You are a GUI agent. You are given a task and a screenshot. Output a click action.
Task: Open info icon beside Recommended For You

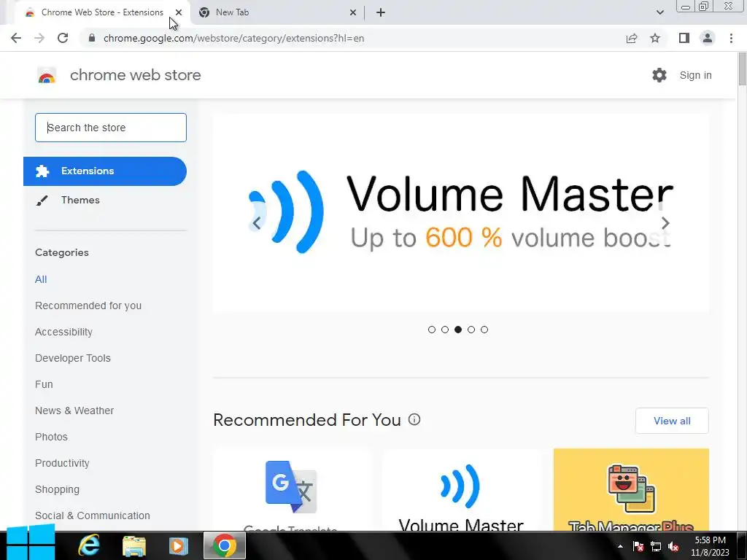click(x=414, y=419)
